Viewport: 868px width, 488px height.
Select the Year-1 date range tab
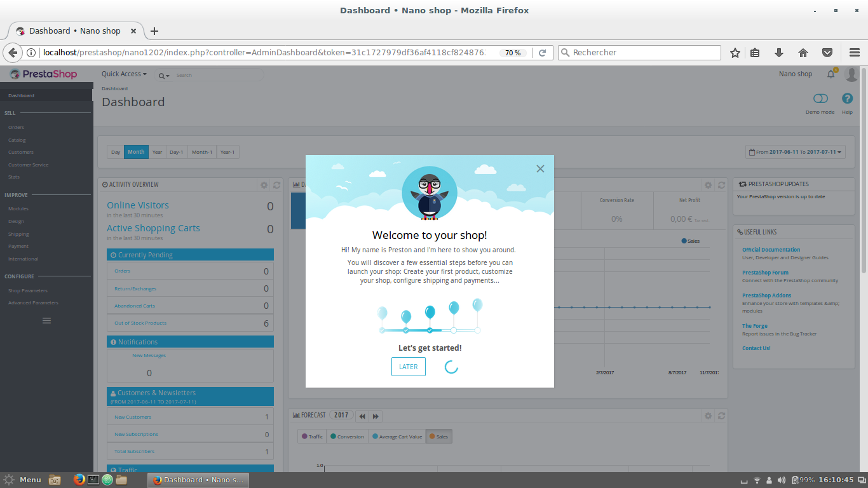click(227, 152)
